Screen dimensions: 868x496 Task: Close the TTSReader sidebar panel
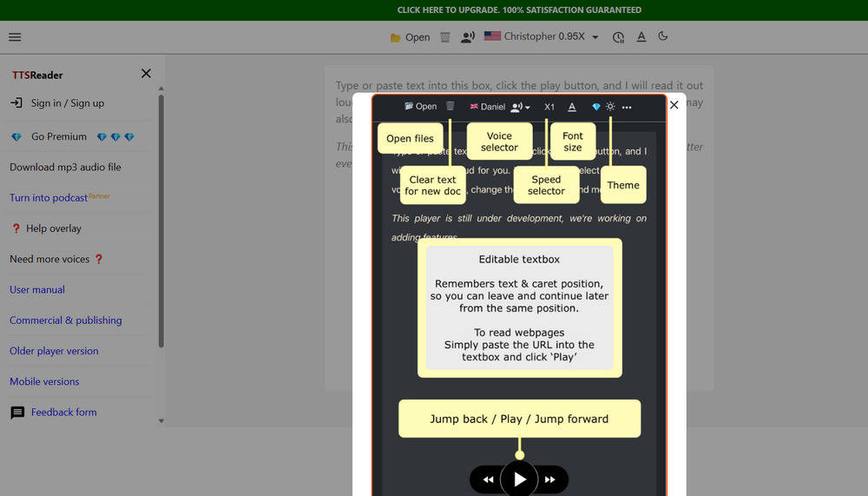pos(146,74)
